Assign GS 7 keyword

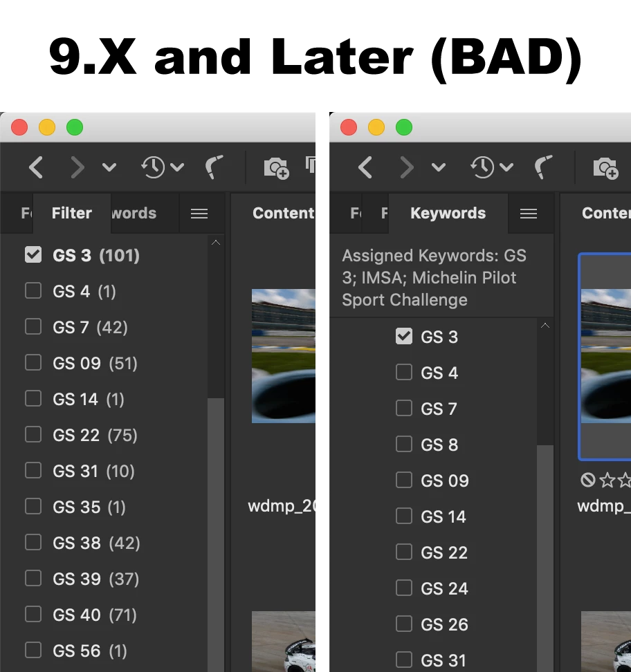pos(403,409)
